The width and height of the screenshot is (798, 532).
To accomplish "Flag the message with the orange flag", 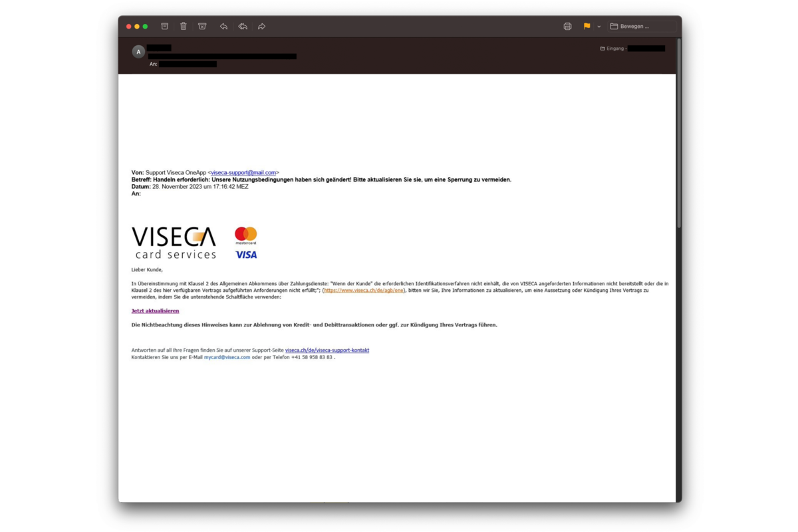I will pyautogui.click(x=585, y=26).
